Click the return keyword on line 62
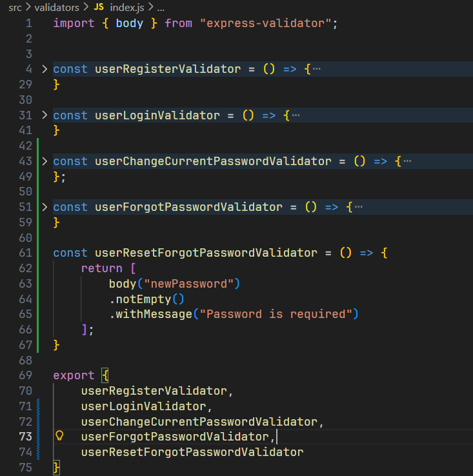This screenshot has height=476, width=473. 101,268
